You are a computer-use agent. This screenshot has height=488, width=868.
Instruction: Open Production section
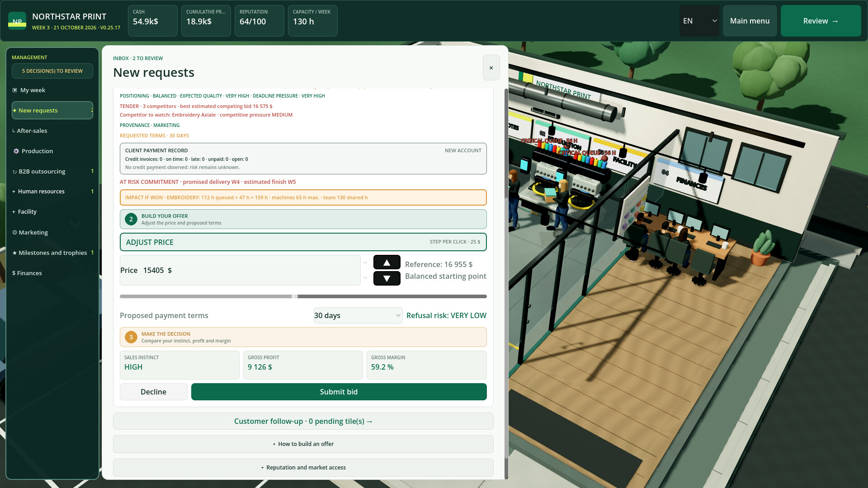click(52, 151)
